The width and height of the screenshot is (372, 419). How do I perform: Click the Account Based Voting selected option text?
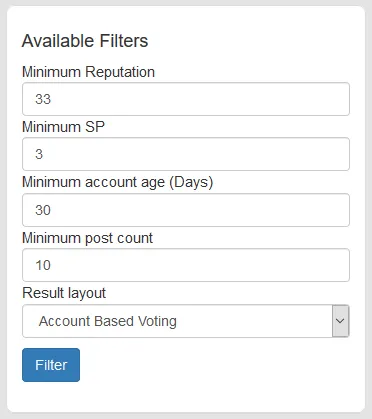[x=108, y=321]
